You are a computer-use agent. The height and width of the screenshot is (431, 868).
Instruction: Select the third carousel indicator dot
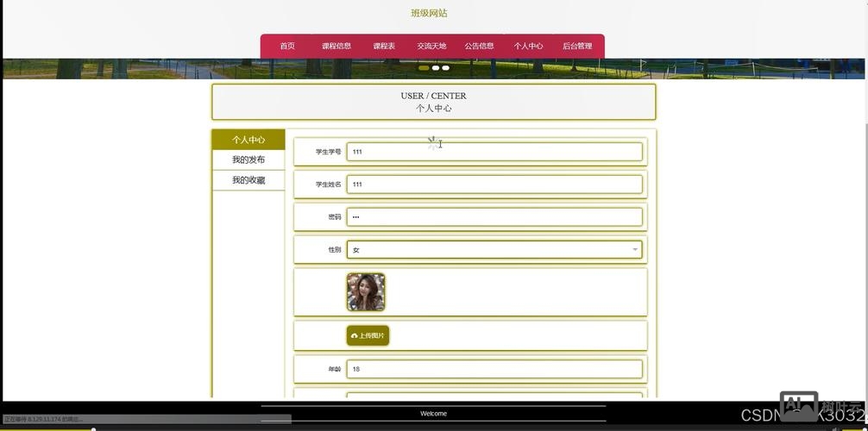(446, 68)
